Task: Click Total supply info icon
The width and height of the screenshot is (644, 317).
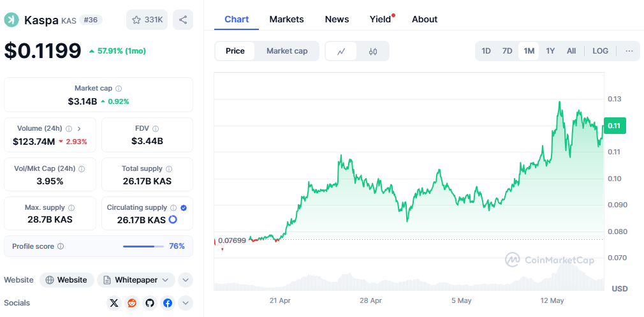Action: (x=169, y=169)
